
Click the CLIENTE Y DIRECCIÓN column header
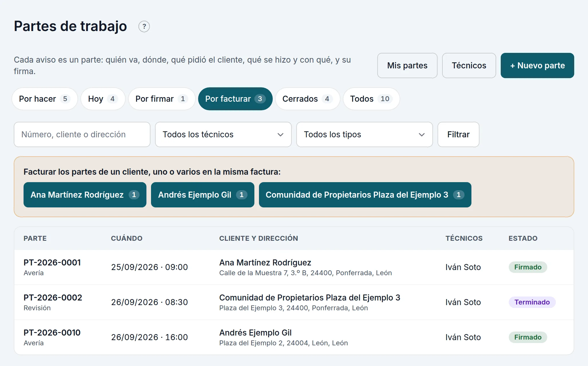(258, 238)
